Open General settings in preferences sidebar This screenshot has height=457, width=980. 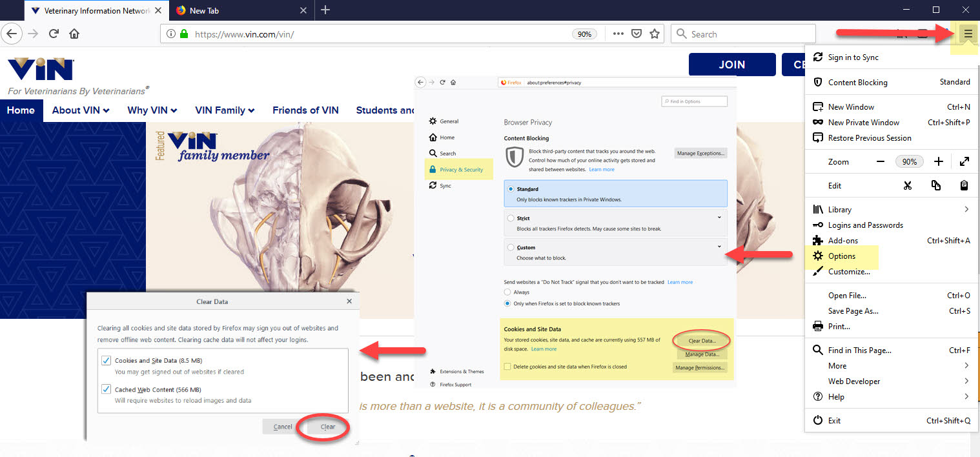pos(444,121)
